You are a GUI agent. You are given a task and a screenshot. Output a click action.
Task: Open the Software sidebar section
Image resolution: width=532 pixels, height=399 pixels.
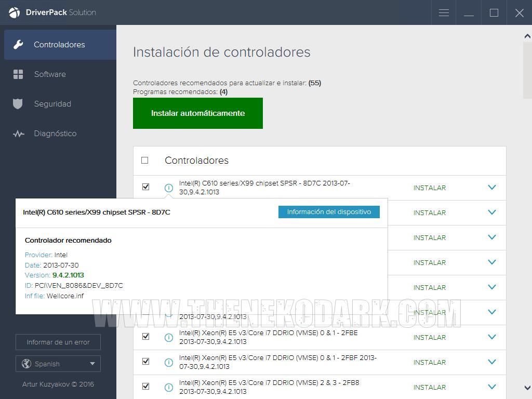[x=60, y=74]
